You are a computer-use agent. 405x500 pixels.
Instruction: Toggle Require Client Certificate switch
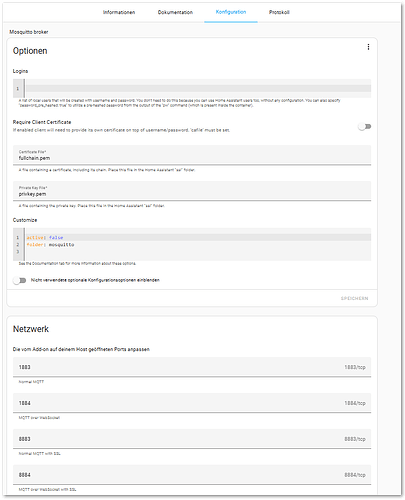pyautogui.click(x=364, y=127)
